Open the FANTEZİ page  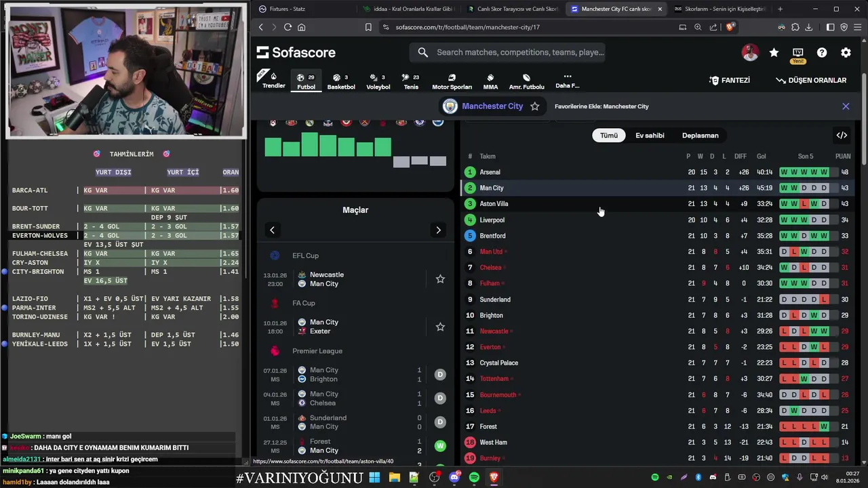coord(730,80)
